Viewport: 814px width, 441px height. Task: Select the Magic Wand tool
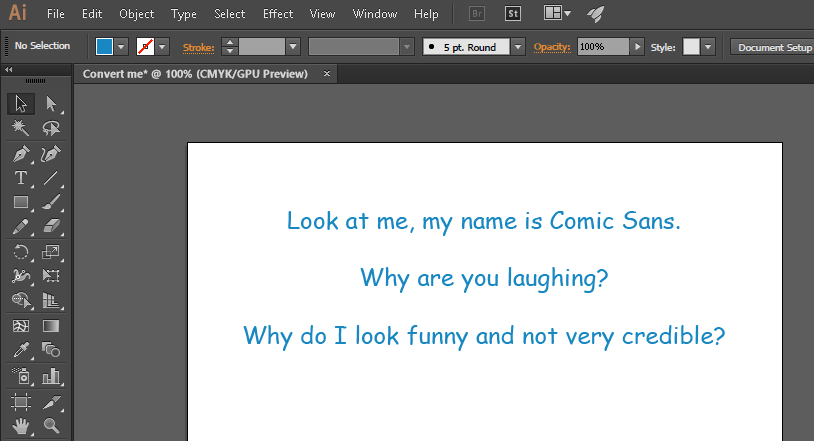pyautogui.click(x=21, y=128)
